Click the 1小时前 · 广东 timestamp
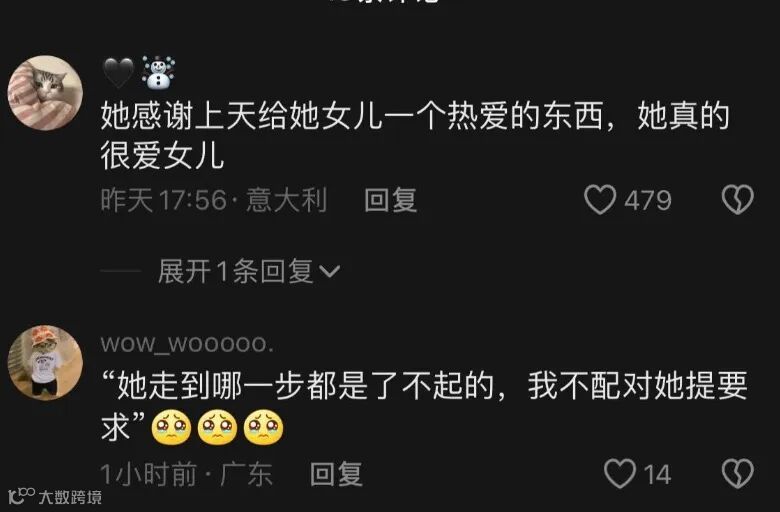This screenshot has width=780, height=512. [x=187, y=474]
